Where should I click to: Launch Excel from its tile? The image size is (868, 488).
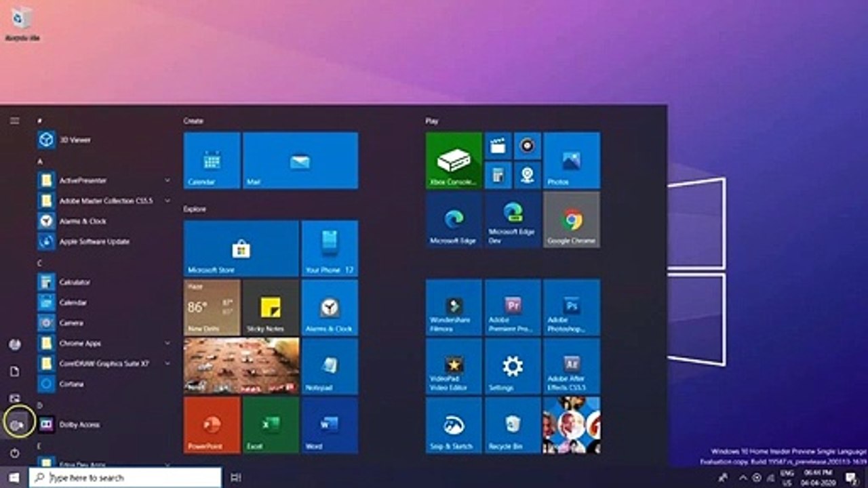pyautogui.click(x=271, y=425)
